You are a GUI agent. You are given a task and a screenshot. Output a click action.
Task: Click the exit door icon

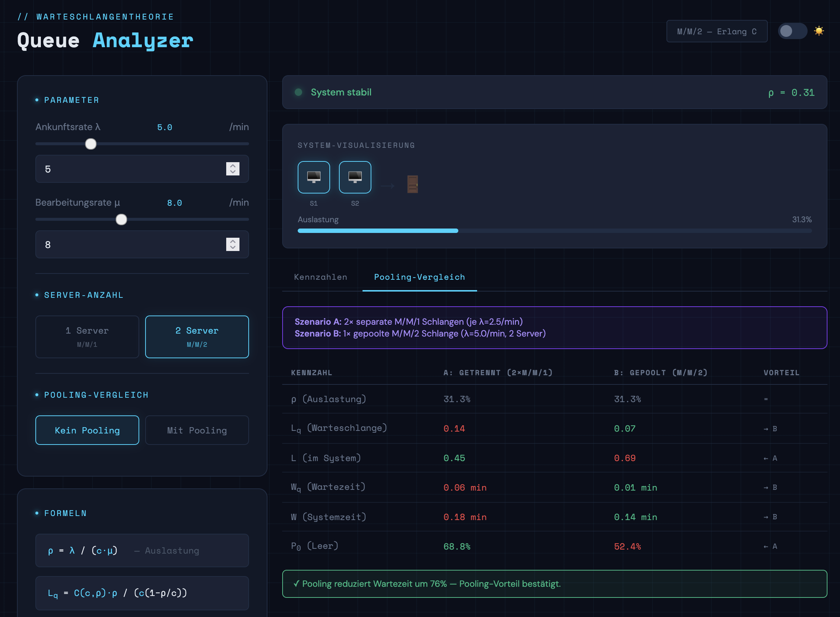[412, 184]
